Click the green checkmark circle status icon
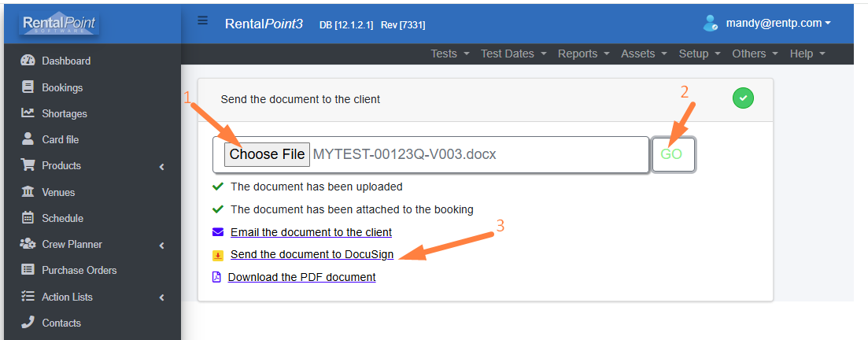Viewport: 868px width, 340px height. 743,98
